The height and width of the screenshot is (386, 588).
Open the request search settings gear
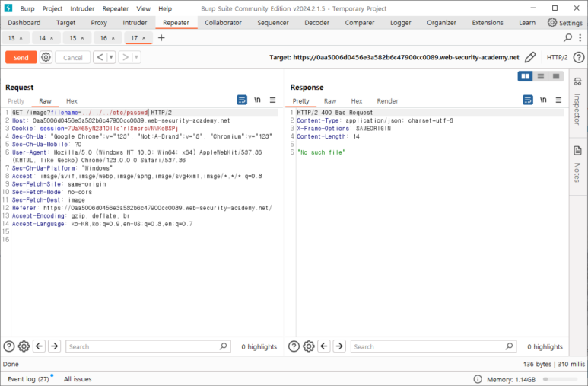24,346
